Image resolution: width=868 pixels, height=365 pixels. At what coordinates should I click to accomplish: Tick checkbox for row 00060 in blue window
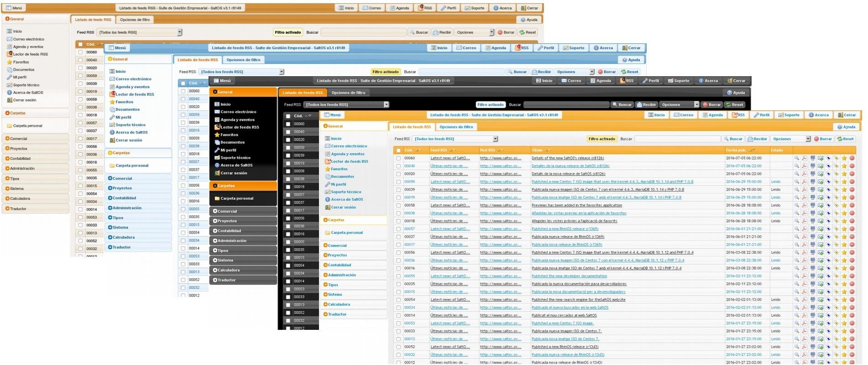click(x=183, y=91)
